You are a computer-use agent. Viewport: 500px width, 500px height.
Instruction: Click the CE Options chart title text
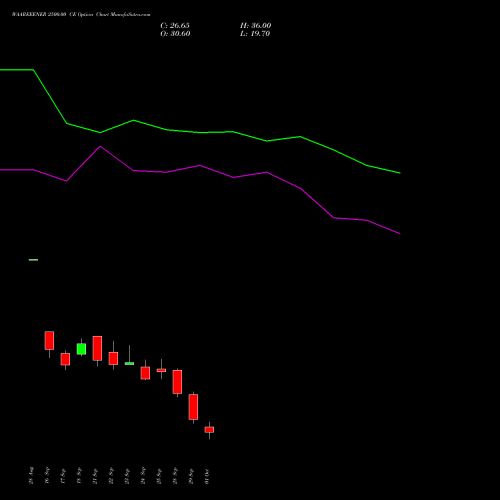click(x=81, y=15)
